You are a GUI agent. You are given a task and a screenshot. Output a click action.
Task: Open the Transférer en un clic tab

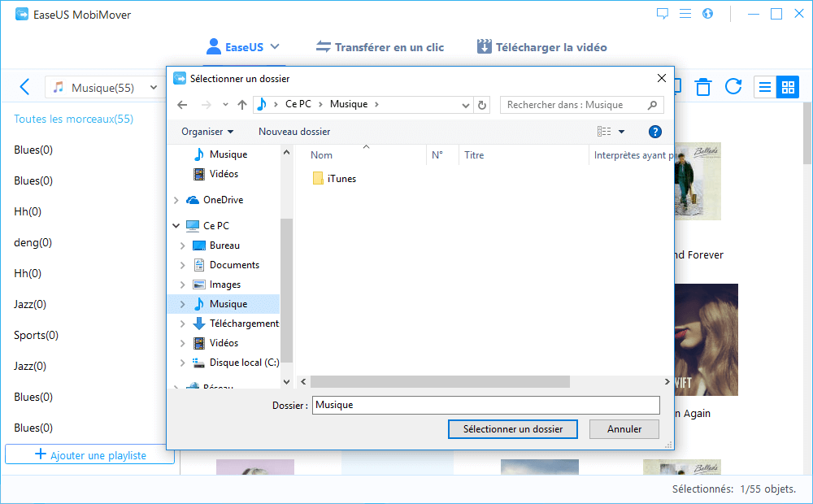(x=380, y=47)
